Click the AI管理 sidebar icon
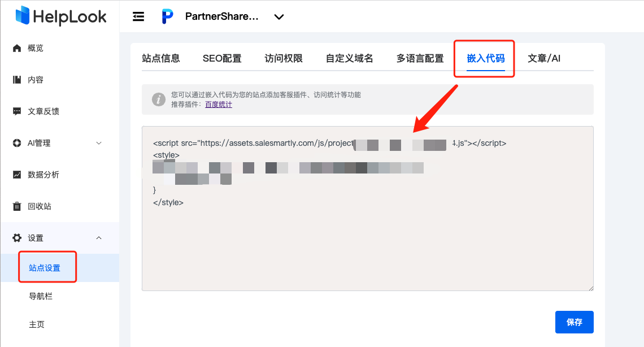Viewport: 644px width, 347px height. pos(17,143)
